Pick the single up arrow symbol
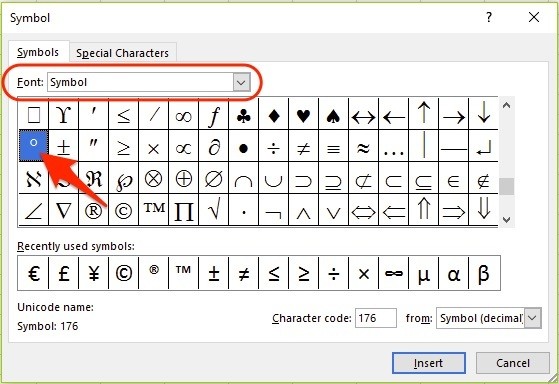This screenshot has width=559, height=384. click(x=423, y=113)
